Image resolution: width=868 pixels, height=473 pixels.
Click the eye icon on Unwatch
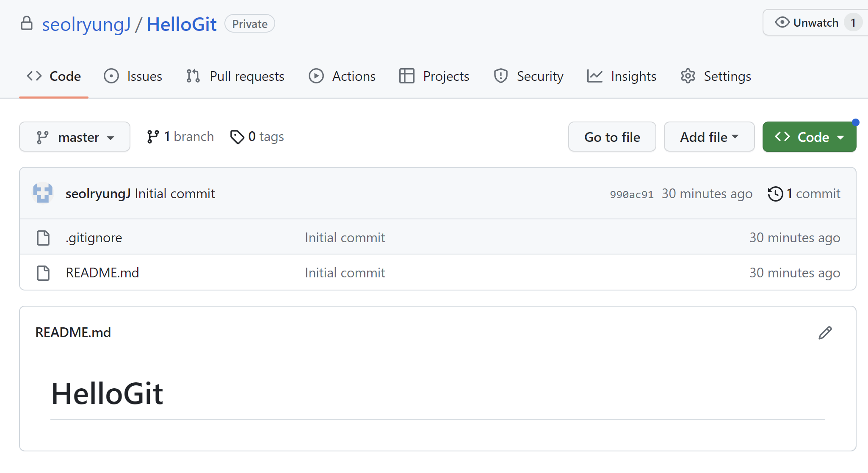tap(782, 22)
